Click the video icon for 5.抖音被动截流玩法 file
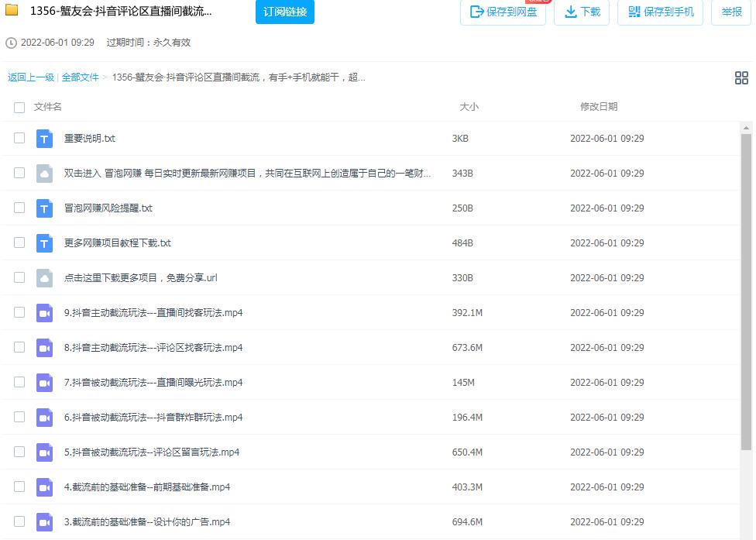This screenshot has height=540, width=756. pos(44,452)
